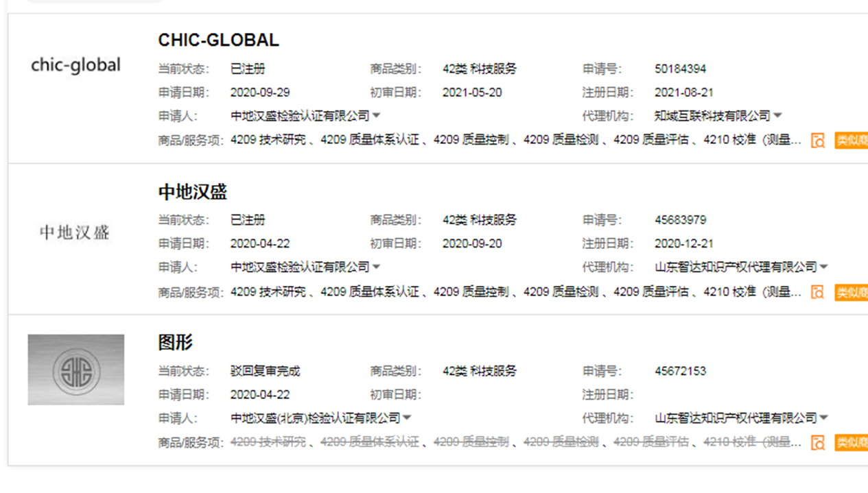Open the 中地汉盛 calligraphy logo image
The width and height of the screenshot is (868, 493).
pyautogui.click(x=75, y=232)
